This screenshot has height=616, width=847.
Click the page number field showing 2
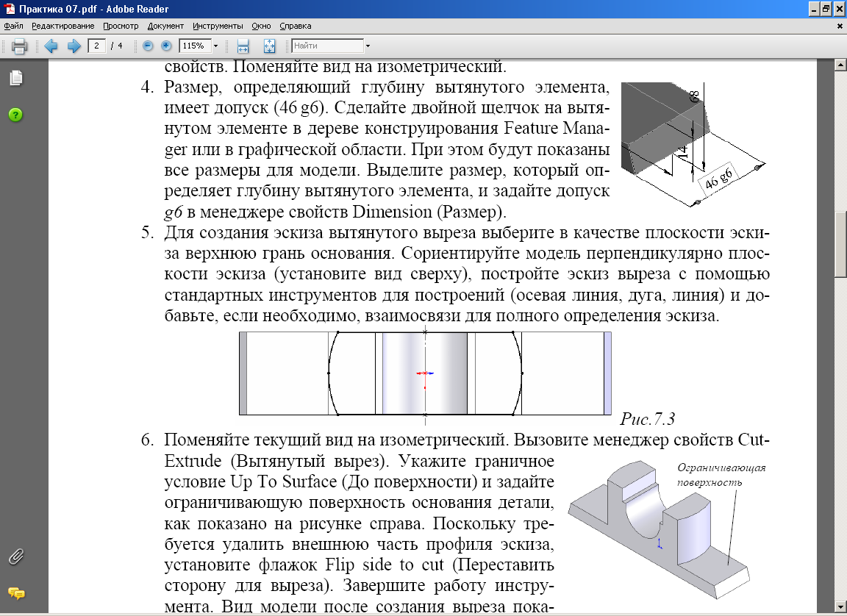point(96,46)
